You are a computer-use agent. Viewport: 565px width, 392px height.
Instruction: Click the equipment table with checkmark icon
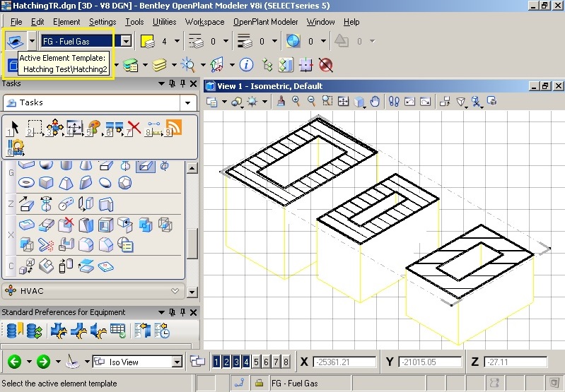(118, 331)
